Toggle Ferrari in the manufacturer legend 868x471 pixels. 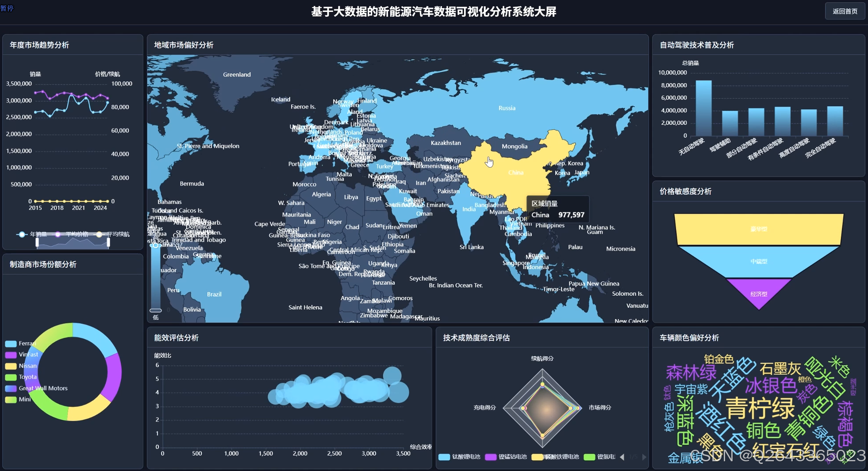pos(20,344)
